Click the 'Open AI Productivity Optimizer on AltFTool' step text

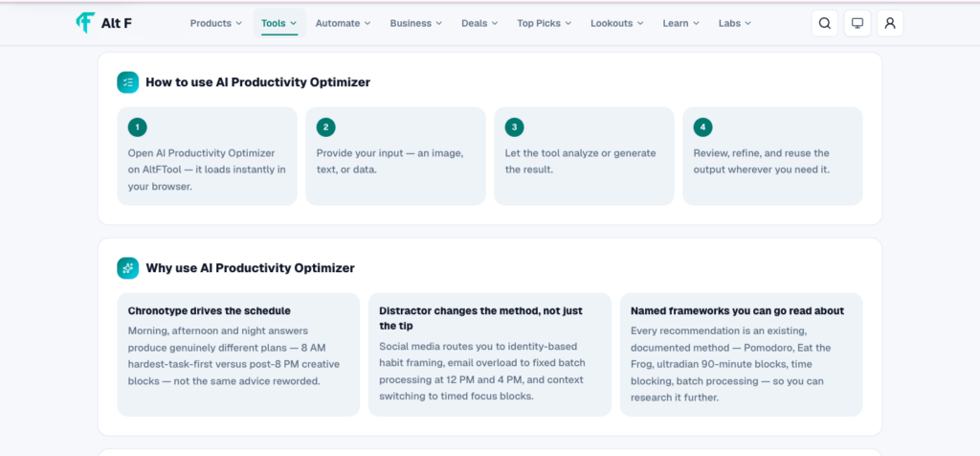[207, 171]
